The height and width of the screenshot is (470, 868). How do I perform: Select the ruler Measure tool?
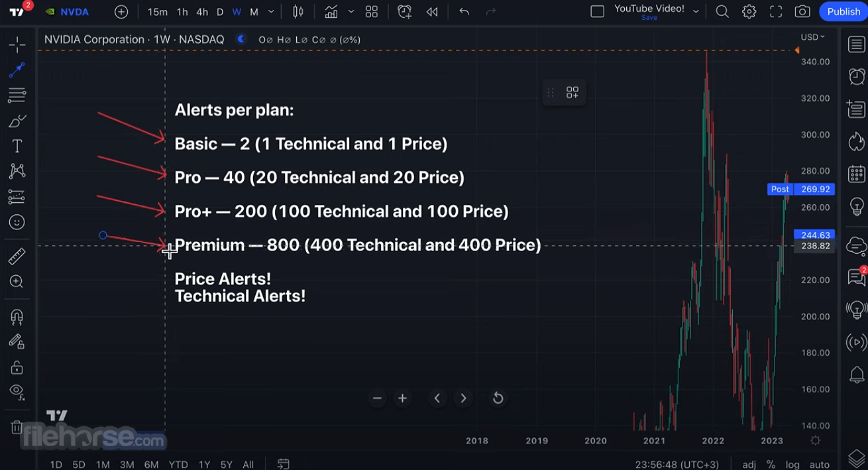(17, 256)
